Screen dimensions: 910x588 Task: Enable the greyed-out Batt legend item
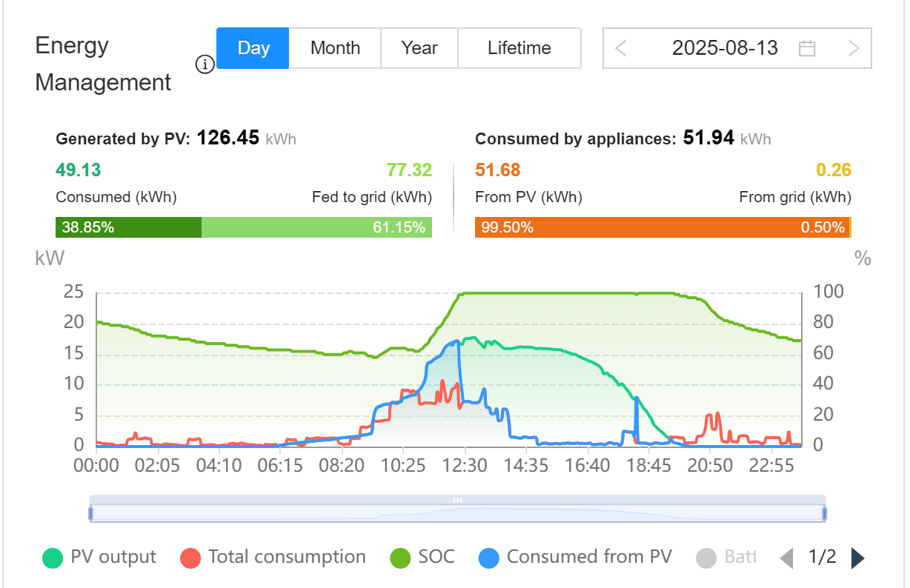(x=726, y=558)
